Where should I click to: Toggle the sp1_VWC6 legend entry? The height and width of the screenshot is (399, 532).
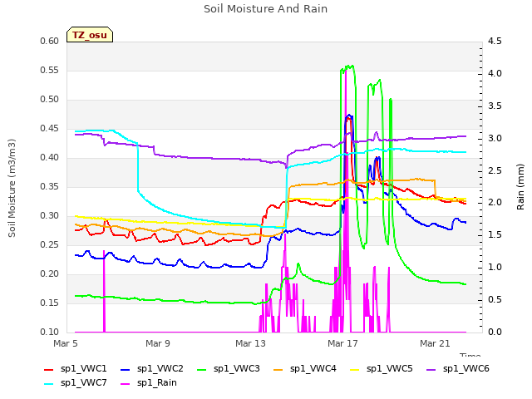pos(458,368)
